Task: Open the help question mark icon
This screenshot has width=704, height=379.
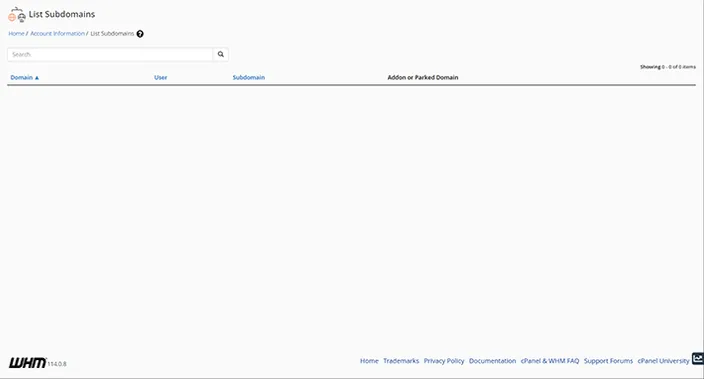Action: click(140, 34)
